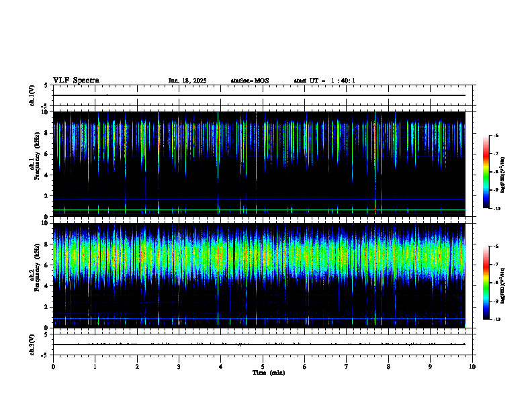532x411 pixels.
Task: Click the 'Time (min)' x-axis label
Action: click(269, 373)
